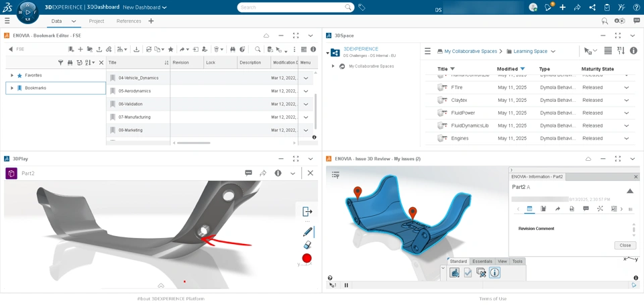Toggle the list view icon in the Bookmark Editor toolbar
The image size is (644, 305).
pyautogui.click(x=304, y=49)
